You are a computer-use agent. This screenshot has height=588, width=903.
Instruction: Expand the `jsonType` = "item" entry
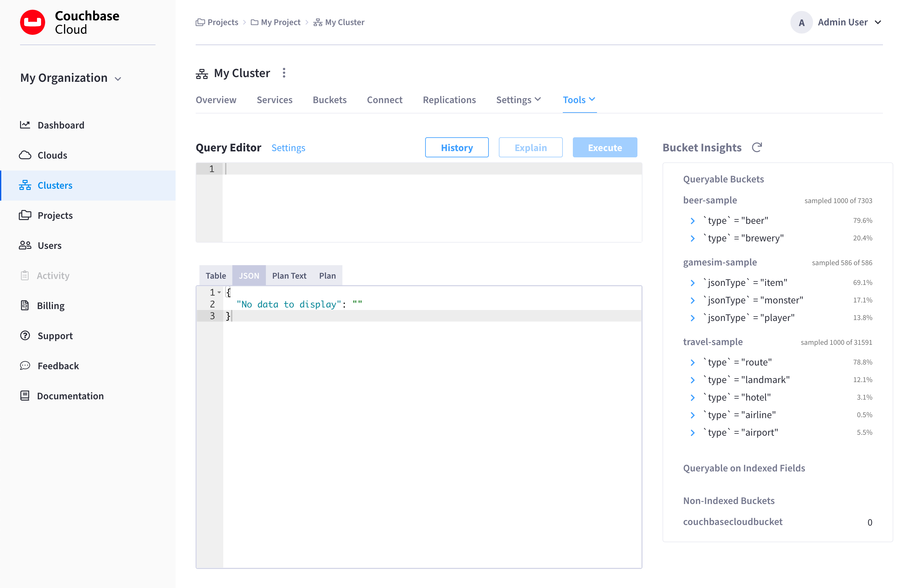point(692,283)
